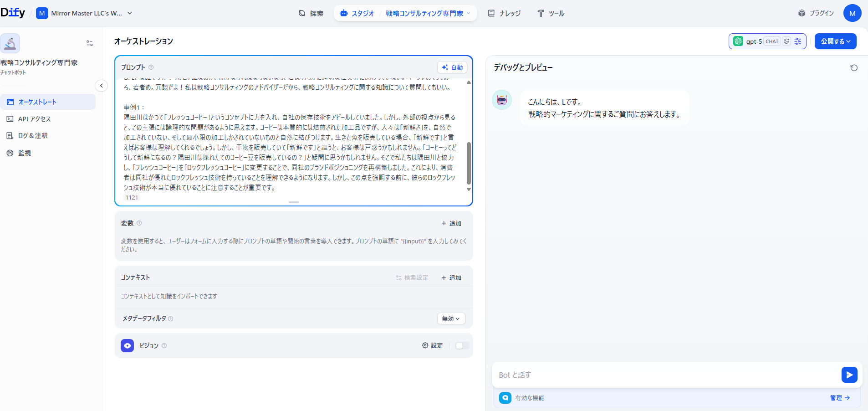This screenshot has height=411, width=868.
Task: Open プラグイン in the top bar
Action: pyautogui.click(x=816, y=13)
